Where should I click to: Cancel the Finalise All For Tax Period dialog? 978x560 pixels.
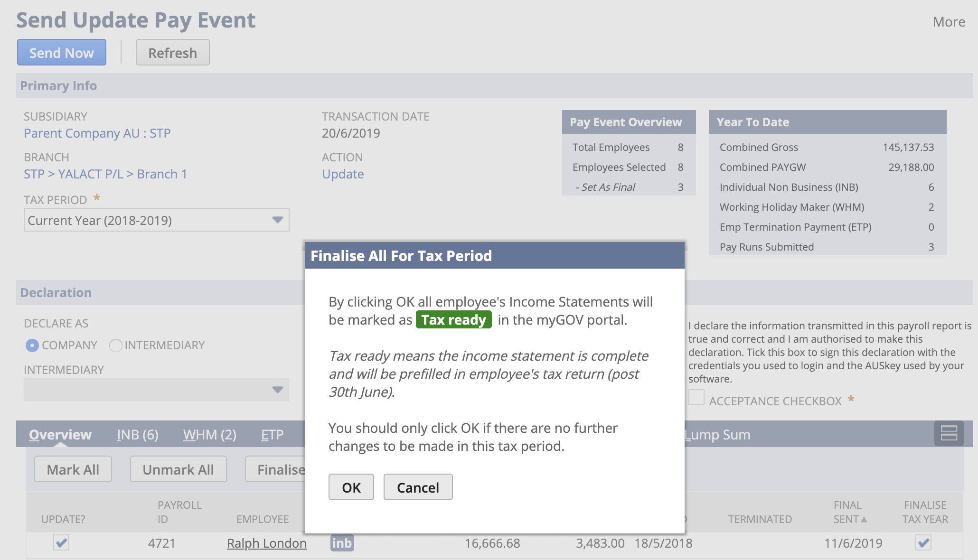point(417,487)
